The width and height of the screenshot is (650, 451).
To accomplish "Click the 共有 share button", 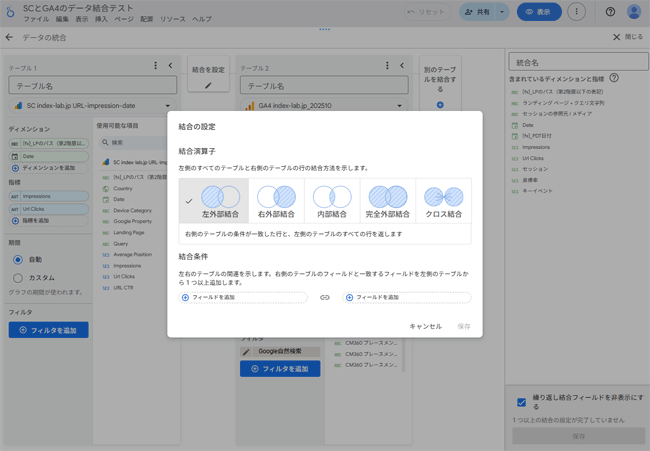I will [478, 12].
